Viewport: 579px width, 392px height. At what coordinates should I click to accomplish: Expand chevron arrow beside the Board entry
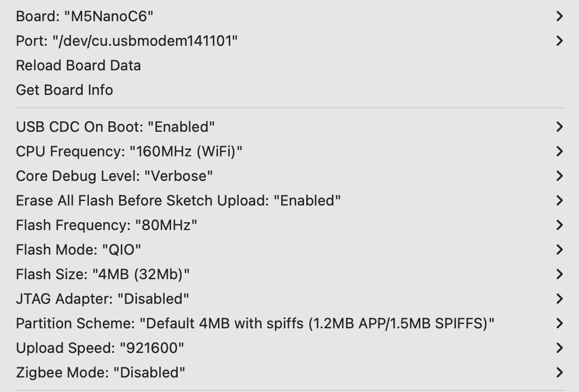pos(559,16)
